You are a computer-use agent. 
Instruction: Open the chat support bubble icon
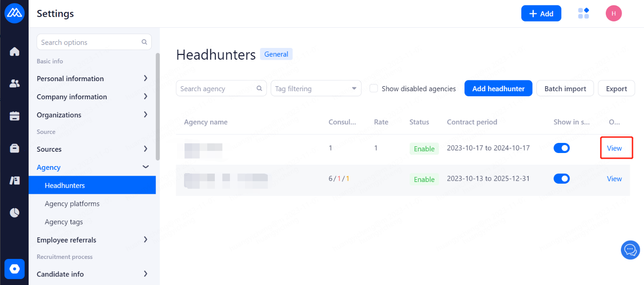[630, 250]
